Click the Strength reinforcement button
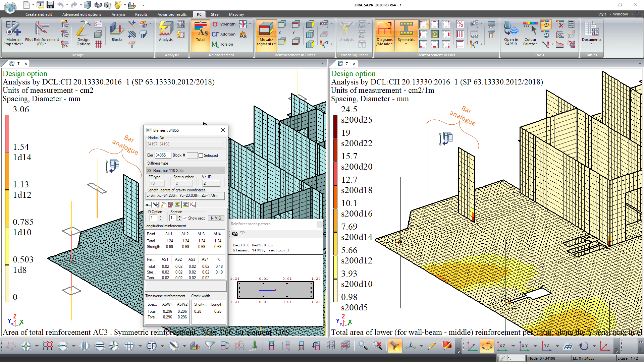This screenshot has width=644, height=362. pyautogui.click(x=224, y=24)
